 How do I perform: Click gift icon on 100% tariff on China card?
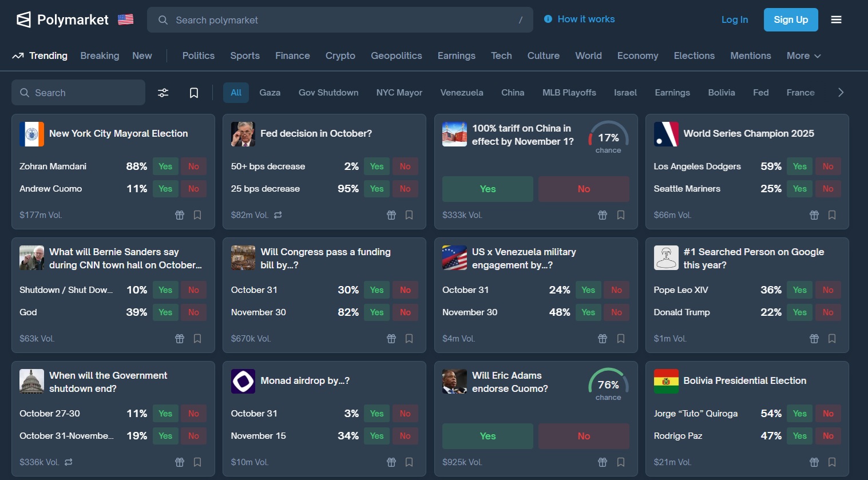603,215
